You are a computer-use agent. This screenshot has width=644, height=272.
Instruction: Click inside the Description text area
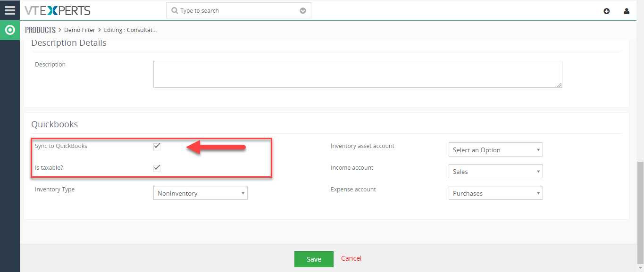click(358, 74)
